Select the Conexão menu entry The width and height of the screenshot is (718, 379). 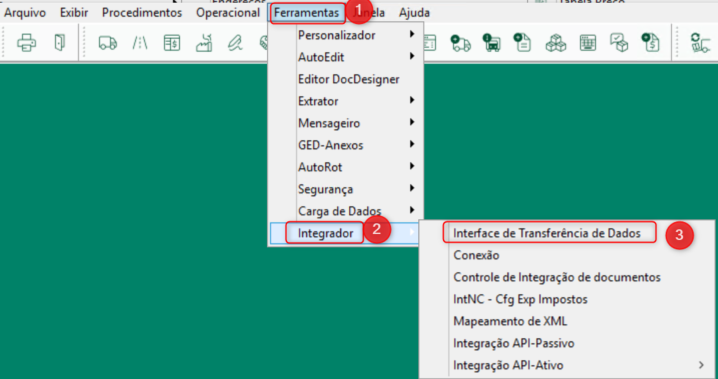pos(567,255)
